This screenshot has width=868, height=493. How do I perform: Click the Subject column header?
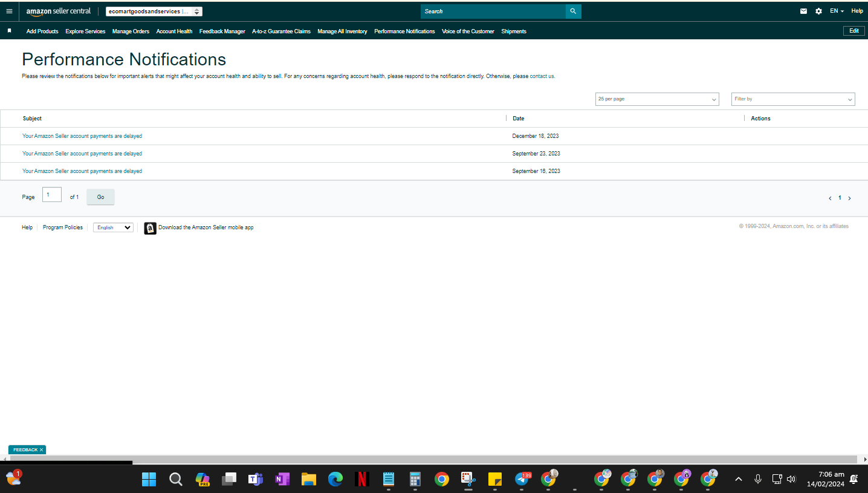[x=33, y=119]
